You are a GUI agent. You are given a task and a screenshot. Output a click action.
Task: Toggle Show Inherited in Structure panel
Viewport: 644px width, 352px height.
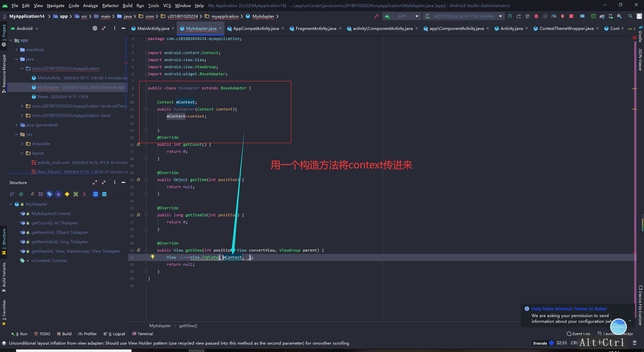tap(32, 194)
